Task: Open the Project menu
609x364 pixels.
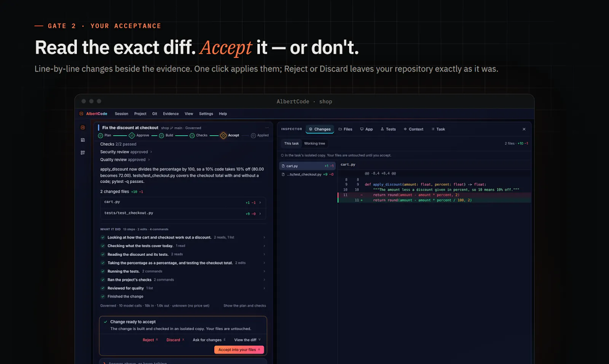Action: pos(140,114)
